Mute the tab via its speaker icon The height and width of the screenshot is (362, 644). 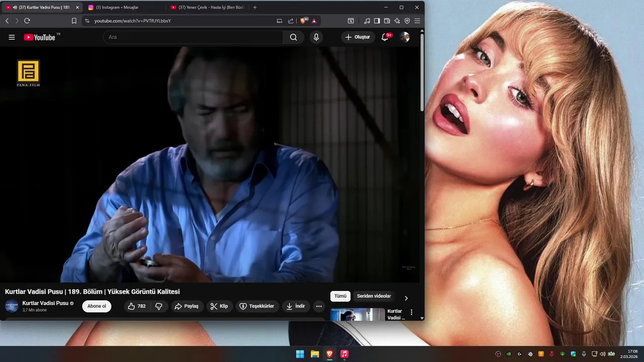[15, 8]
